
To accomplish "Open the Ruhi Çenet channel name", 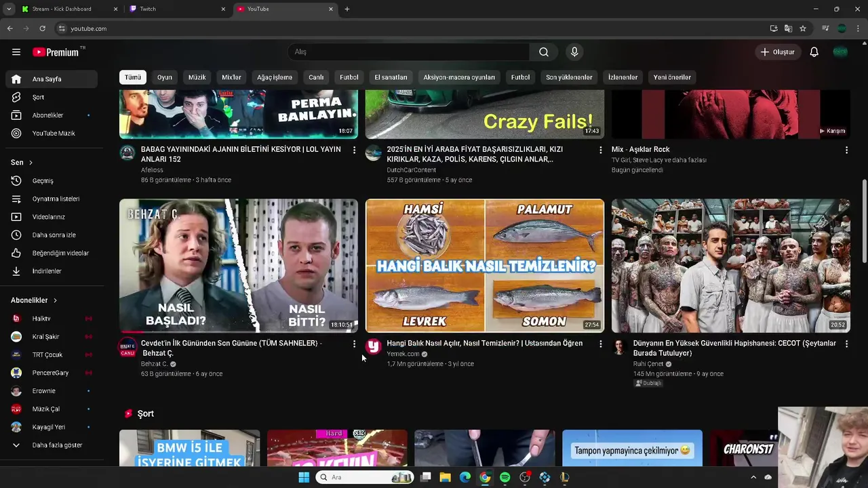I will coord(648,364).
